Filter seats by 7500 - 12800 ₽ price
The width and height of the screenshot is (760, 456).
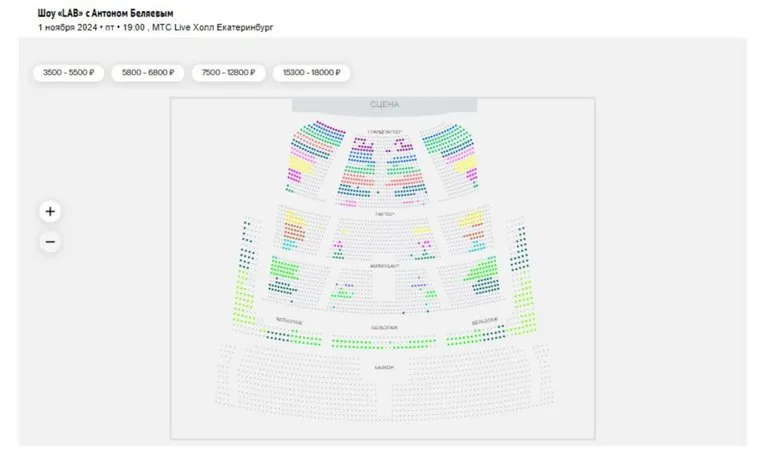click(x=229, y=73)
